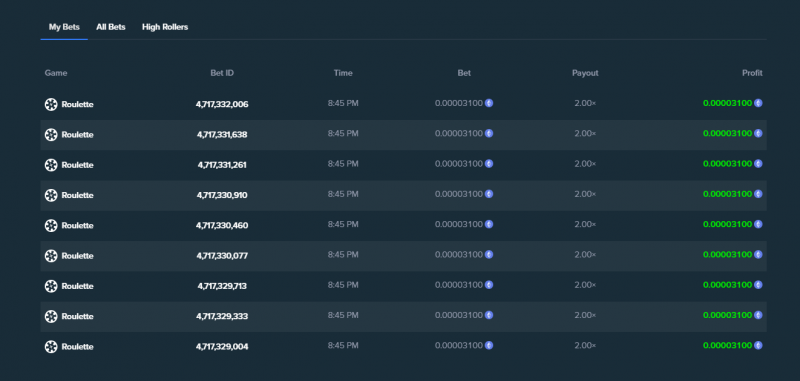Click 2.00× payout for bet 4,717,331,638
Screen dimensions: 800x381
[x=585, y=134]
